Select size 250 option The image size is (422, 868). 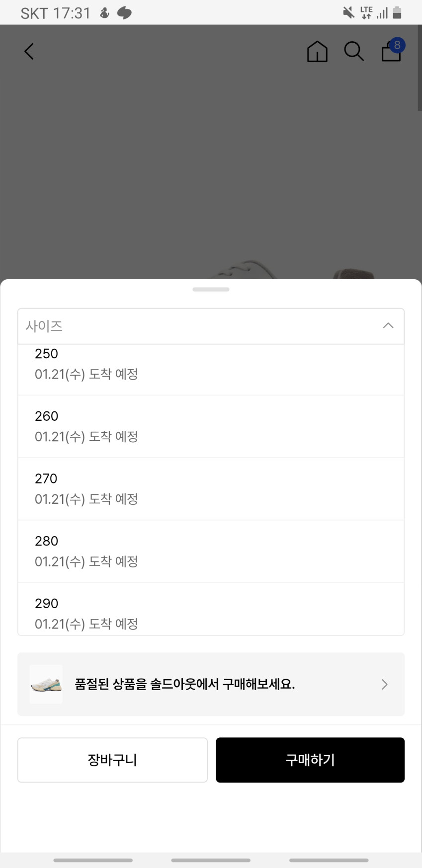(211, 365)
